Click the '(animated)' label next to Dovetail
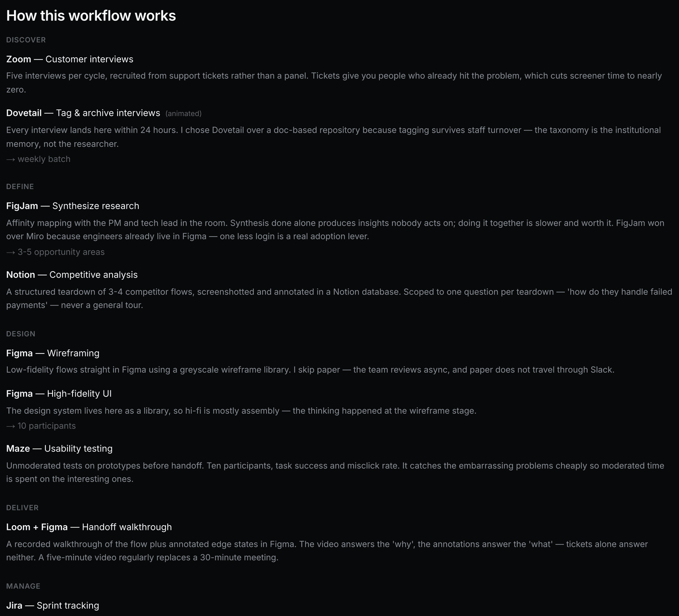This screenshot has height=616, width=679. (183, 114)
